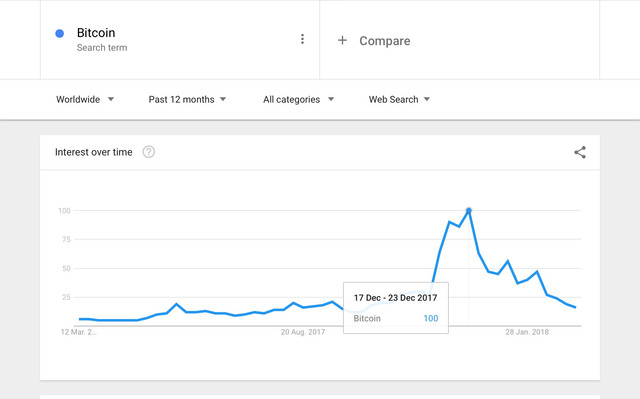The height and width of the screenshot is (399, 640).
Task: Click the 28 Jan. 2018 axis label
Action: [527, 332]
